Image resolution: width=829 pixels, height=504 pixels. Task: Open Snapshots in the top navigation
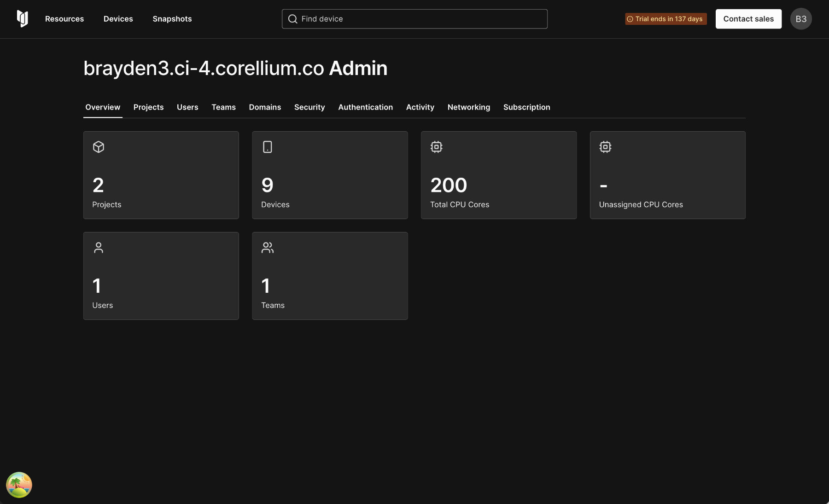pyautogui.click(x=172, y=19)
